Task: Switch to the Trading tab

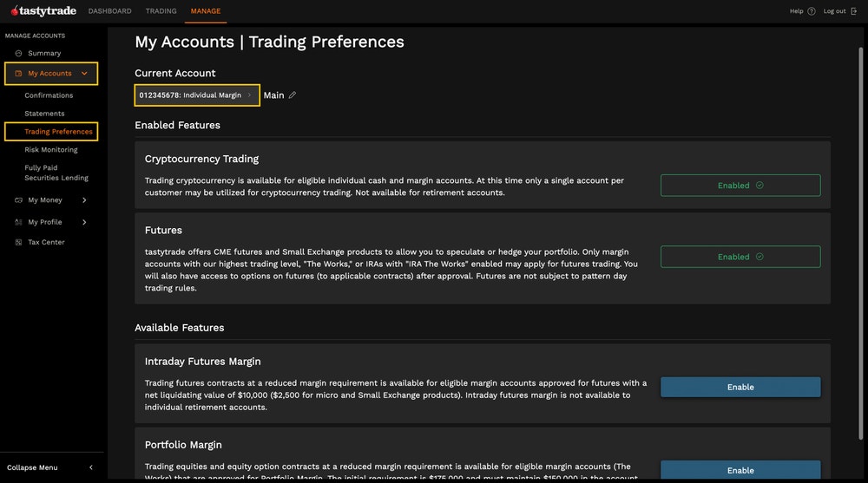Action: click(161, 11)
